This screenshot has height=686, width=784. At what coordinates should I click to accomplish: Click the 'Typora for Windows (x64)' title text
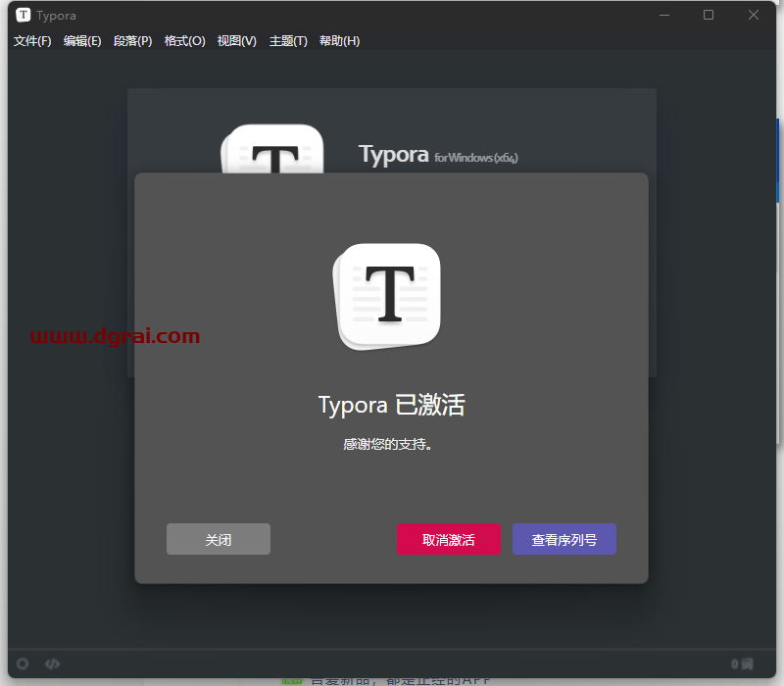click(438, 155)
